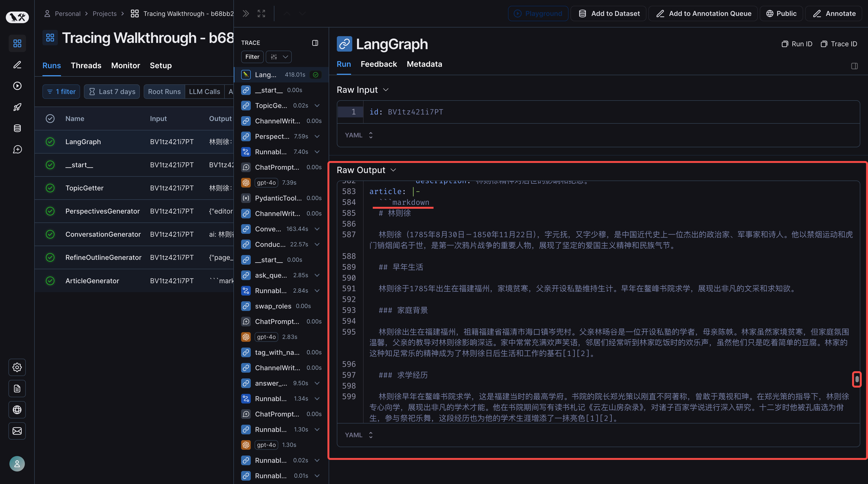Click the Filter button in trace panel
The width and height of the screenshot is (868, 484).
[252, 57]
